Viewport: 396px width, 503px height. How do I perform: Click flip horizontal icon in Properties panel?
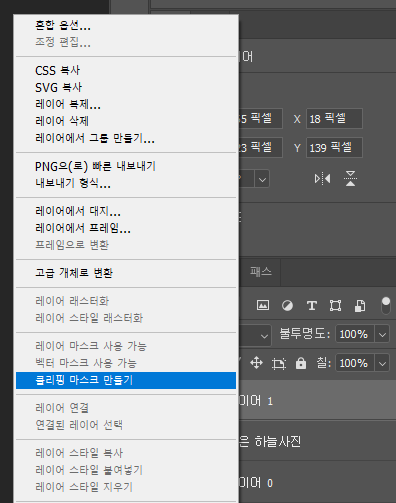point(322,179)
